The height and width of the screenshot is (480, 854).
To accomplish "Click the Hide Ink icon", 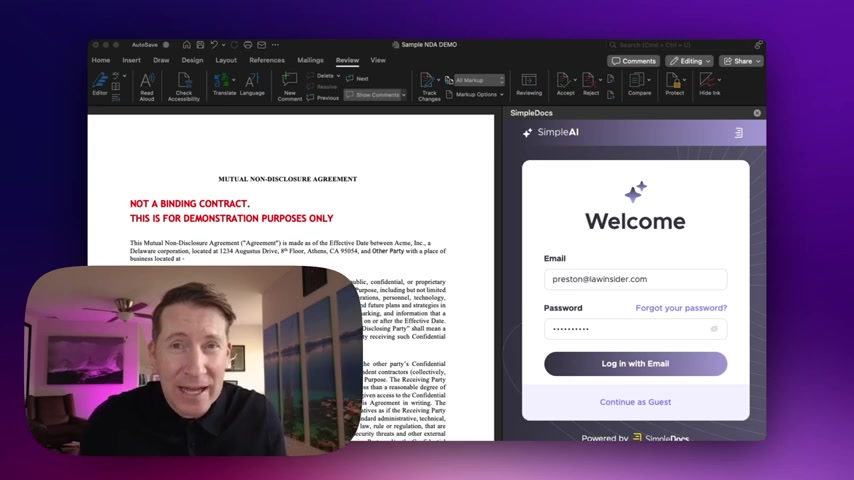I will coord(709,84).
